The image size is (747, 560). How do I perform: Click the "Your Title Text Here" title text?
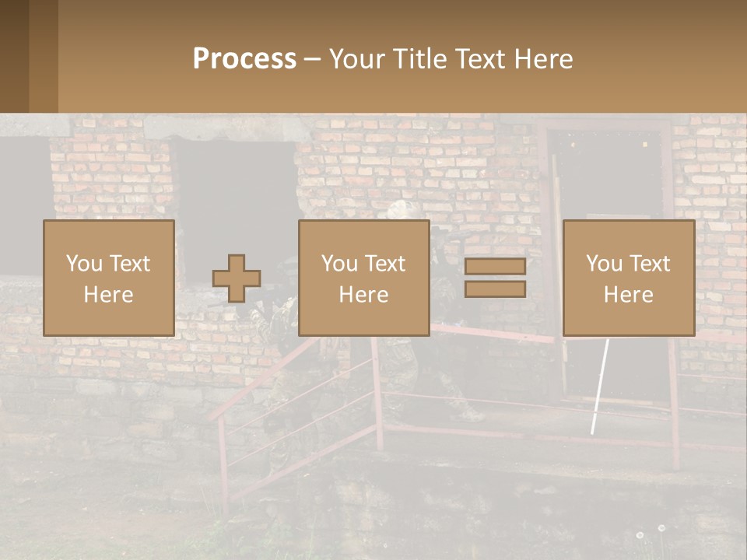[451, 58]
